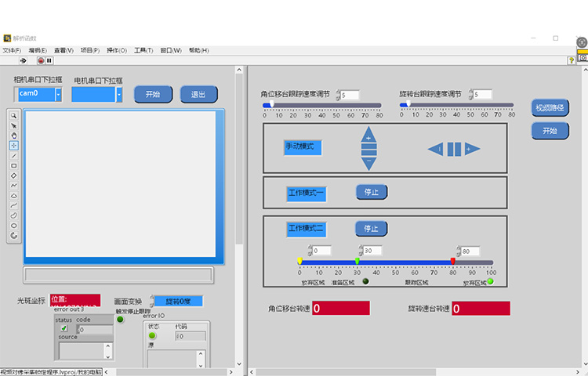Viewport: 588px width, 376px height.
Task: Click the right arrow plus control
Action: (471, 149)
